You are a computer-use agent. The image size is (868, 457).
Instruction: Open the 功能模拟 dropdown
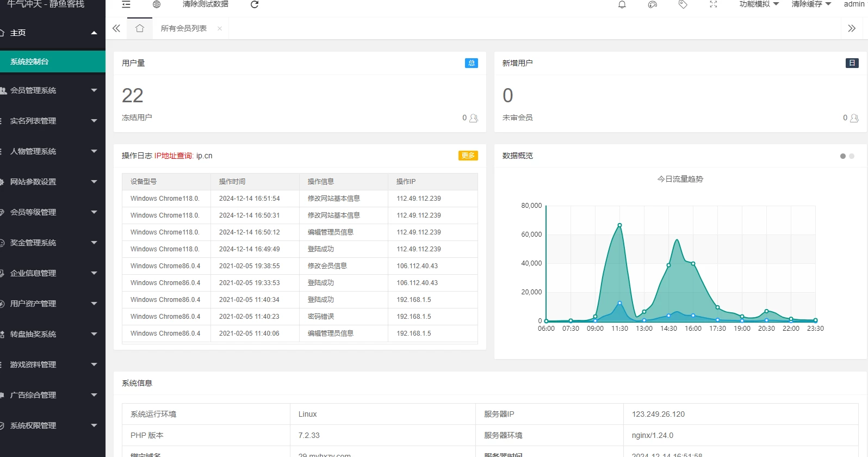pyautogui.click(x=759, y=4)
